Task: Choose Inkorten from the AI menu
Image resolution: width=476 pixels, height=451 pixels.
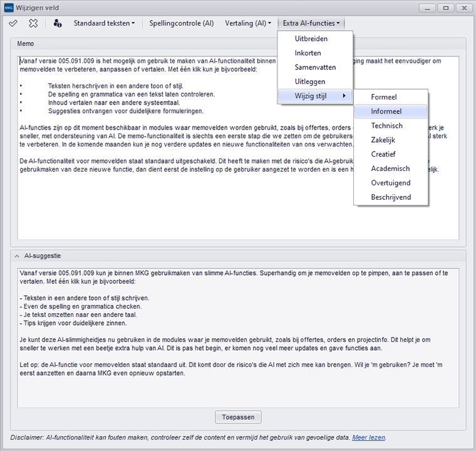Action: pyautogui.click(x=308, y=53)
